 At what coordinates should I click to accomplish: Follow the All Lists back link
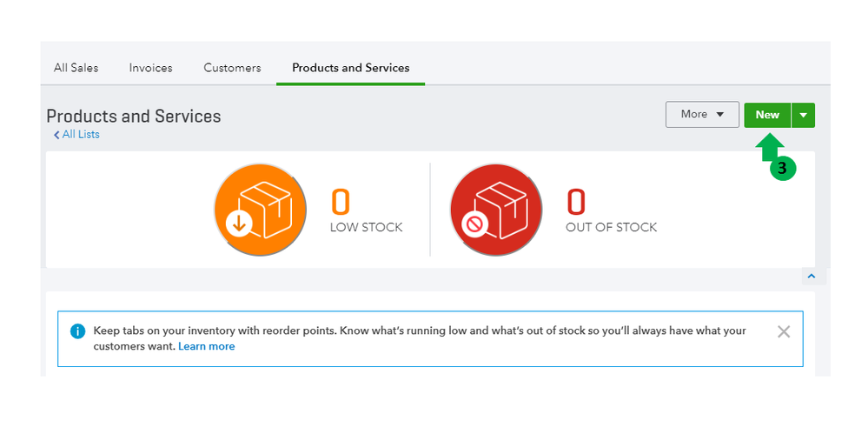point(77,135)
